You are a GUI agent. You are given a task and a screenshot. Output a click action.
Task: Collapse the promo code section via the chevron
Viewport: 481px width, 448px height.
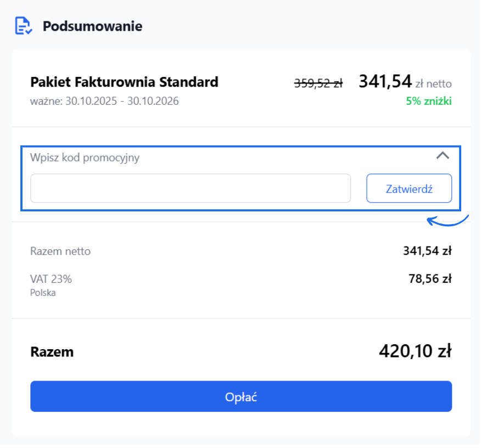443,155
